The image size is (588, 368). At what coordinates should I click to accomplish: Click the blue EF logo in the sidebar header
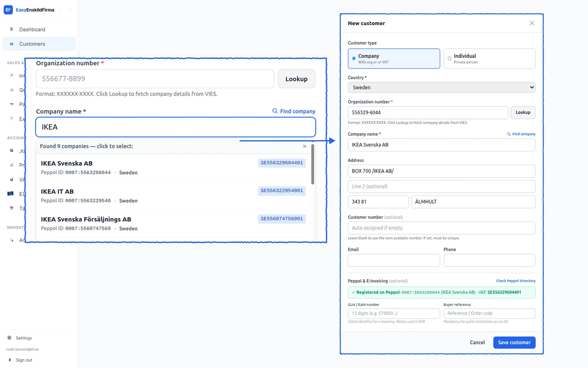click(8, 10)
